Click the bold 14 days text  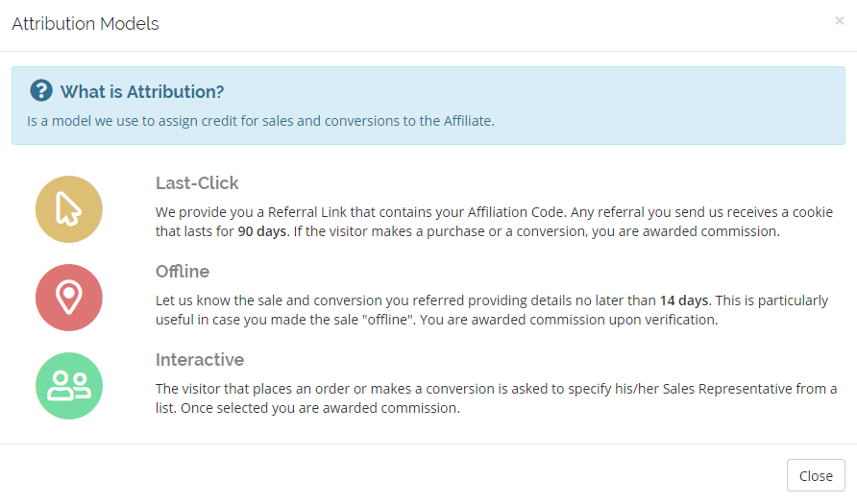pos(684,300)
